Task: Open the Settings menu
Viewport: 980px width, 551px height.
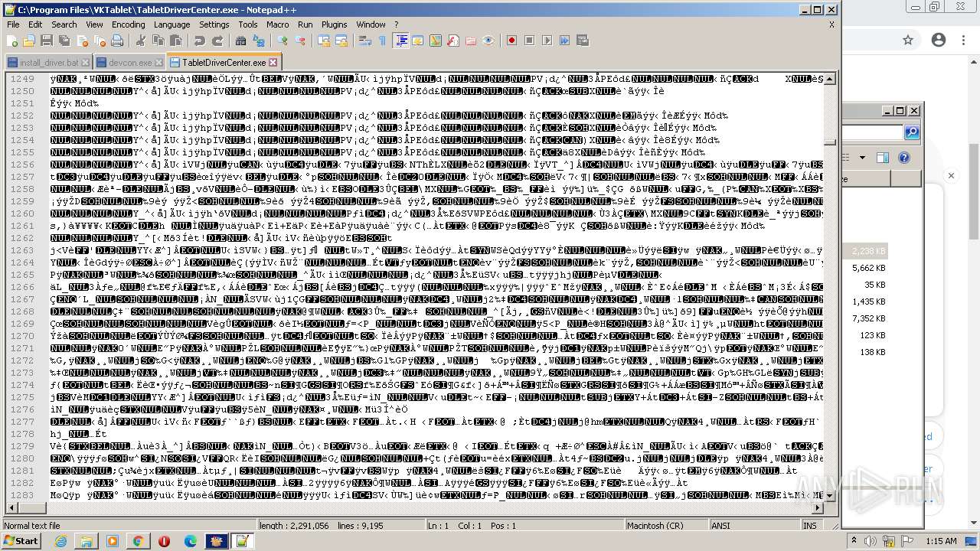Action: point(214,24)
